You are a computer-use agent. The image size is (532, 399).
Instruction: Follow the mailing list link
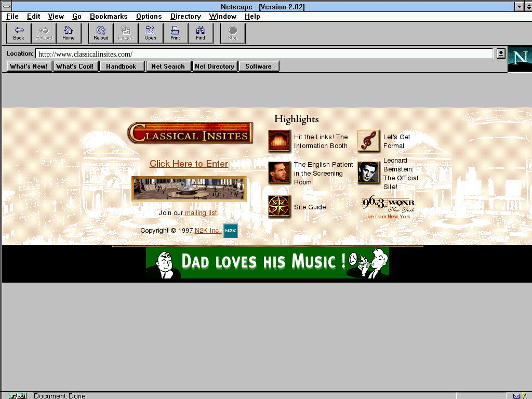(201, 213)
